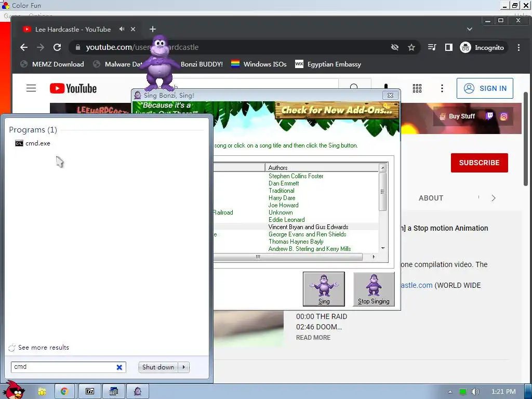Mute the tab using the speaker icon
Image resolution: width=532 pixels, height=399 pixels.
(x=122, y=29)
